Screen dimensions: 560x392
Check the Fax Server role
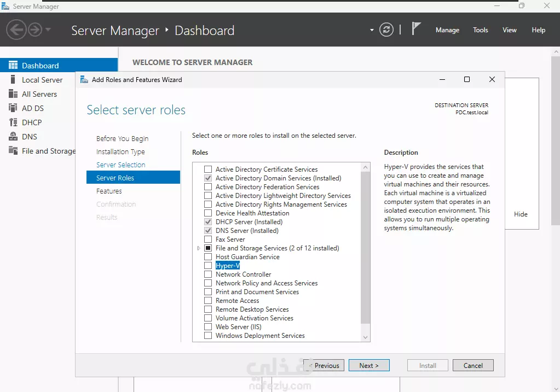pos(208,239)
